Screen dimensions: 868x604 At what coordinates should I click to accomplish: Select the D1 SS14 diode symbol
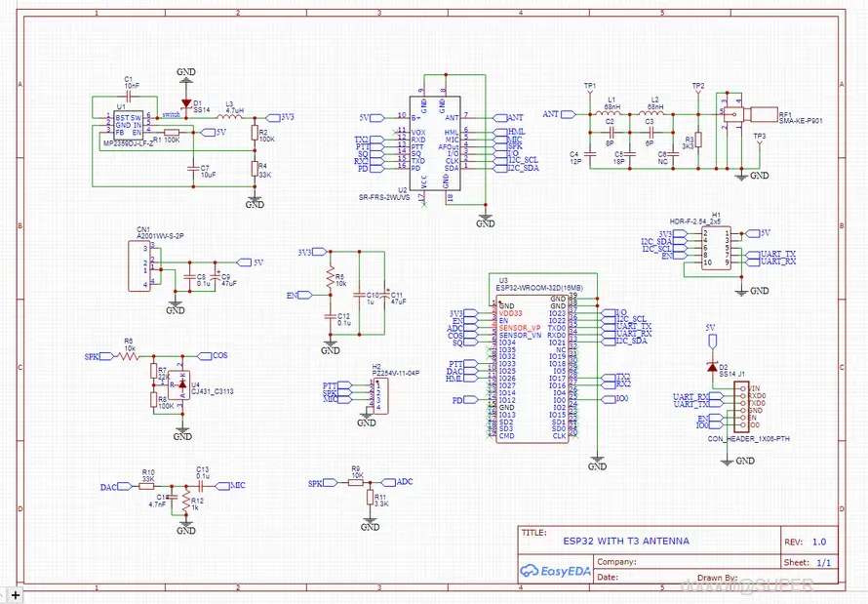186,103
